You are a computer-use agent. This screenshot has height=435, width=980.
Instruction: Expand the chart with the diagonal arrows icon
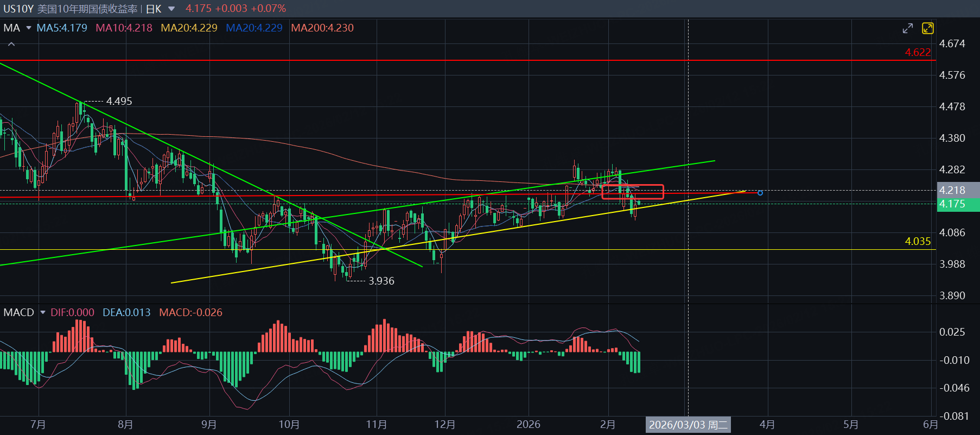(x=908, y=28)
